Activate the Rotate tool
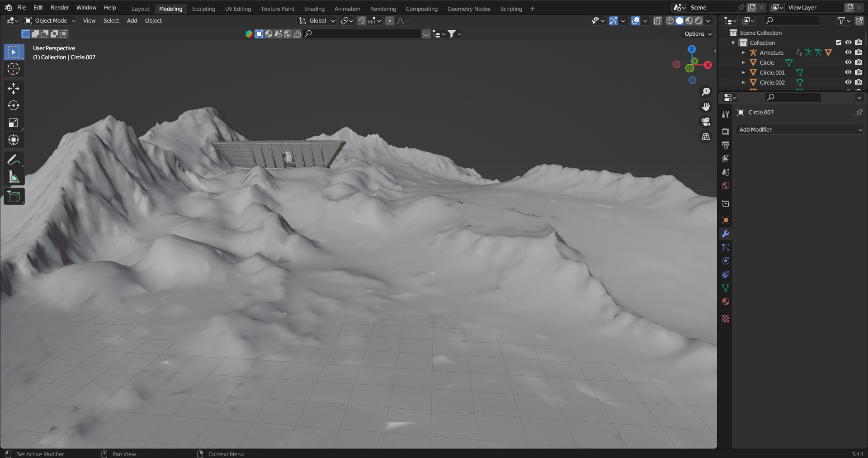 pyautogui.click(x=14, y=105)
